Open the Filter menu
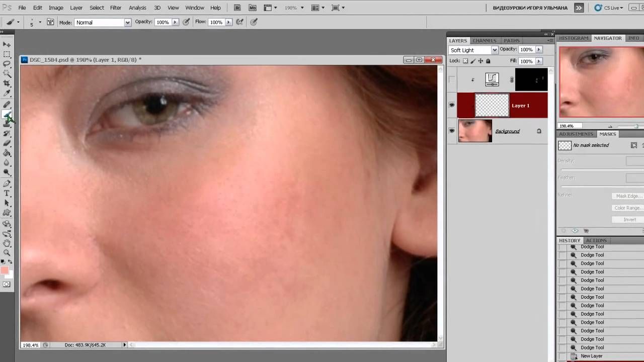 [116, 8]
